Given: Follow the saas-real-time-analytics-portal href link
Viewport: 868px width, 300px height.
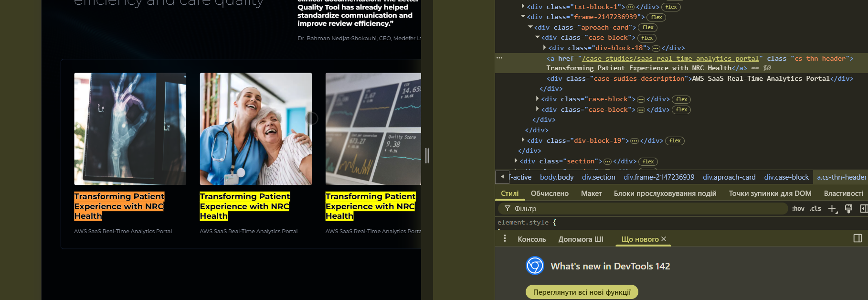Looking at the screenshot, I should (x=670, y=58).
